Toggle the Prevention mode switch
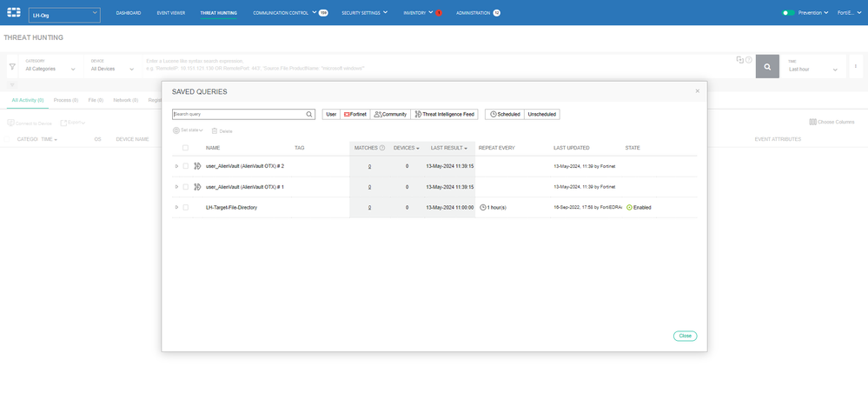 point(788,13)
